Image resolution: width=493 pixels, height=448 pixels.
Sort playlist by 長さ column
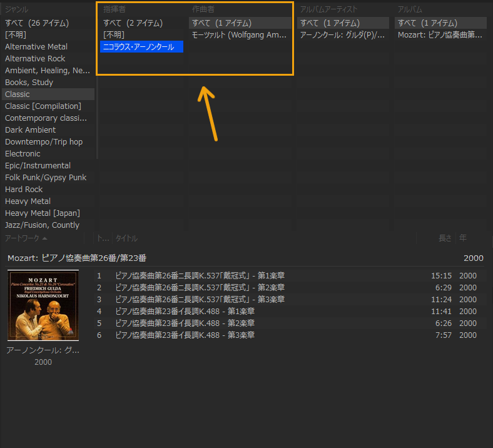[x=445, y=238]
